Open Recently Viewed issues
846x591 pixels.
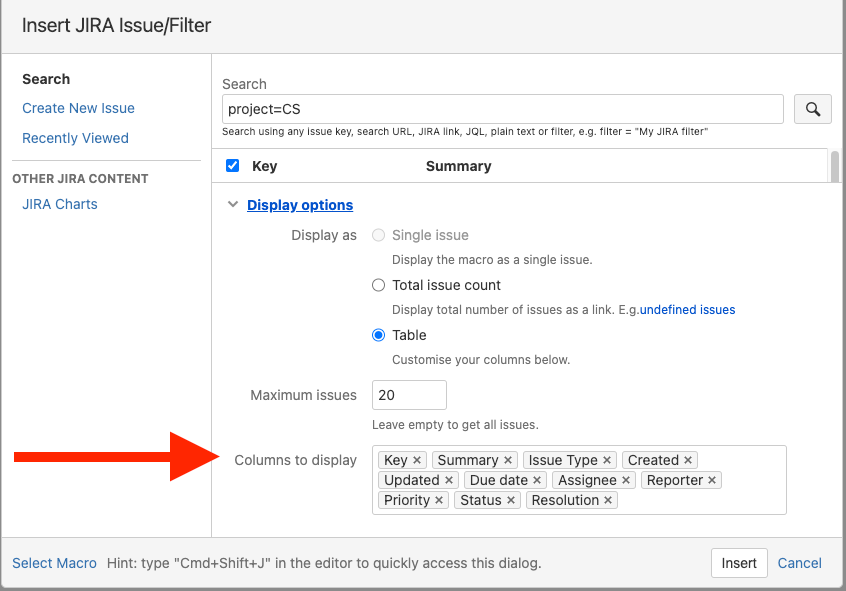pyautogui.click(x=75, y=138)
